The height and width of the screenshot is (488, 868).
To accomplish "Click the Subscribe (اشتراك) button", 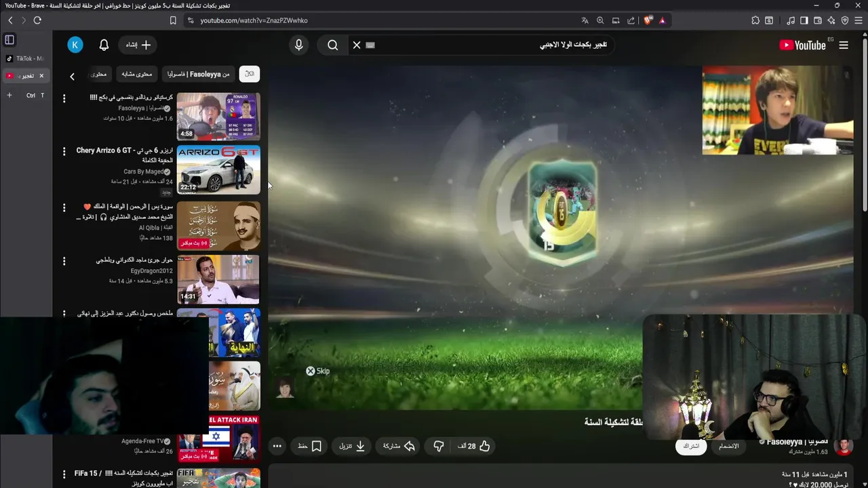I will coord(691,446).
